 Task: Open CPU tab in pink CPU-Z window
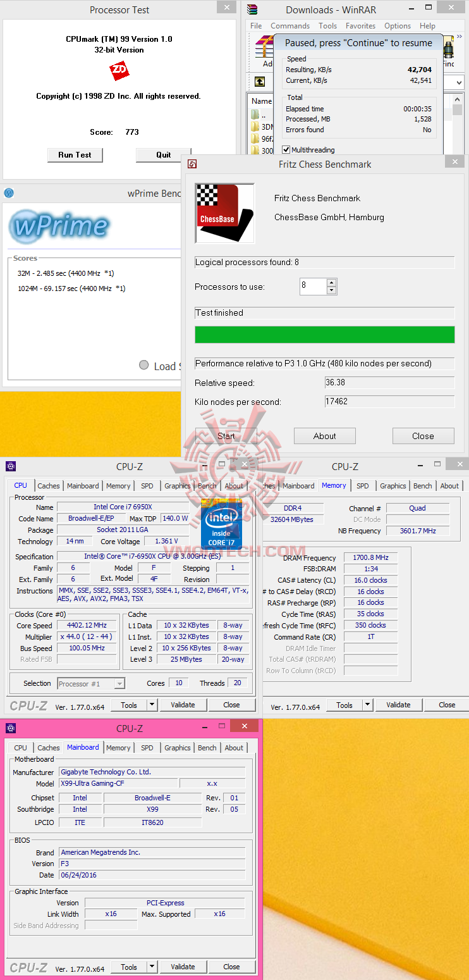[x=21, y=748]
